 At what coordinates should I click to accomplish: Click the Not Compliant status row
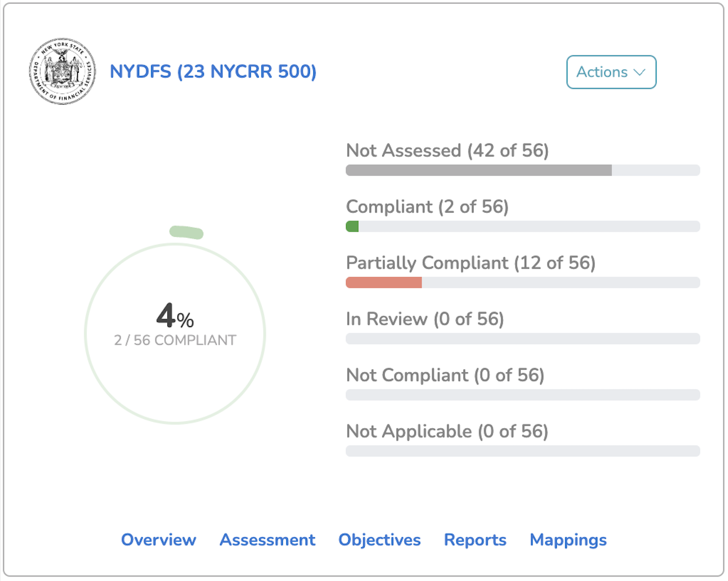445,375
